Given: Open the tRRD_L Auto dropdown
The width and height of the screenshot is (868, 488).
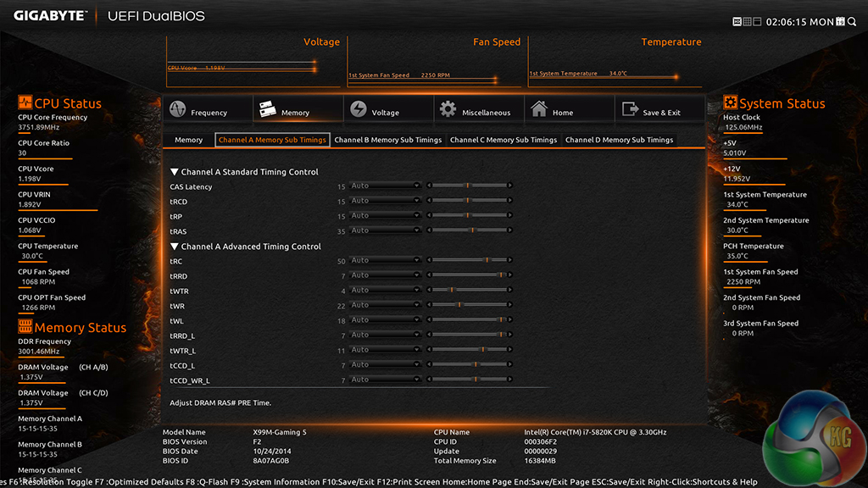Looking at the screenshot, I should point(385,335).
